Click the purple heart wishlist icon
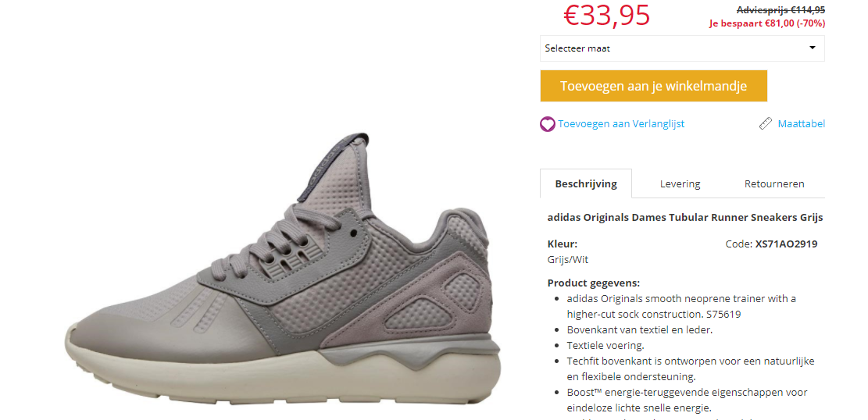This screenshot has width=868, height=420. point(547,124)
